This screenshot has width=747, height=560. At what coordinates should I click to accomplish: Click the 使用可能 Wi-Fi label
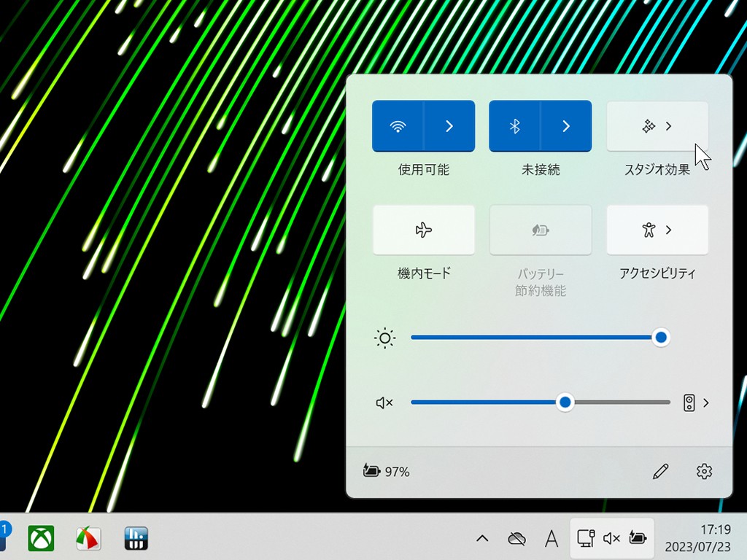[424, 169]
